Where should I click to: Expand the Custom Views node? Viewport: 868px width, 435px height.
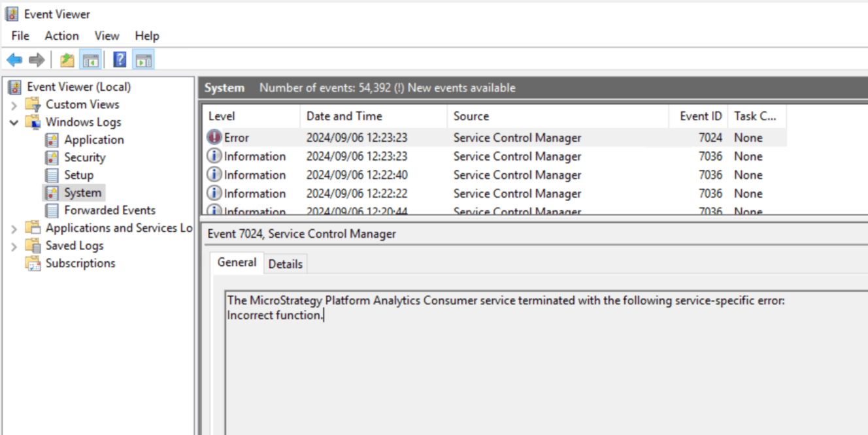click(14, 105)
